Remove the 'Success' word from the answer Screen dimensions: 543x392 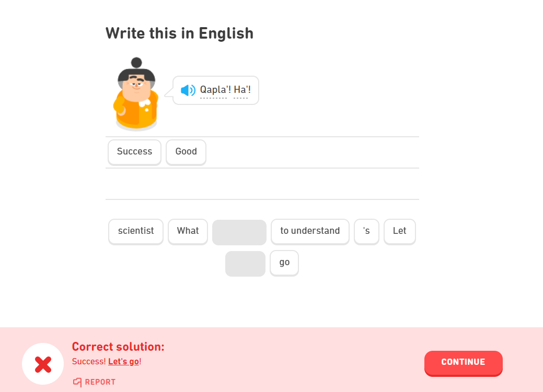coord(134,152)
